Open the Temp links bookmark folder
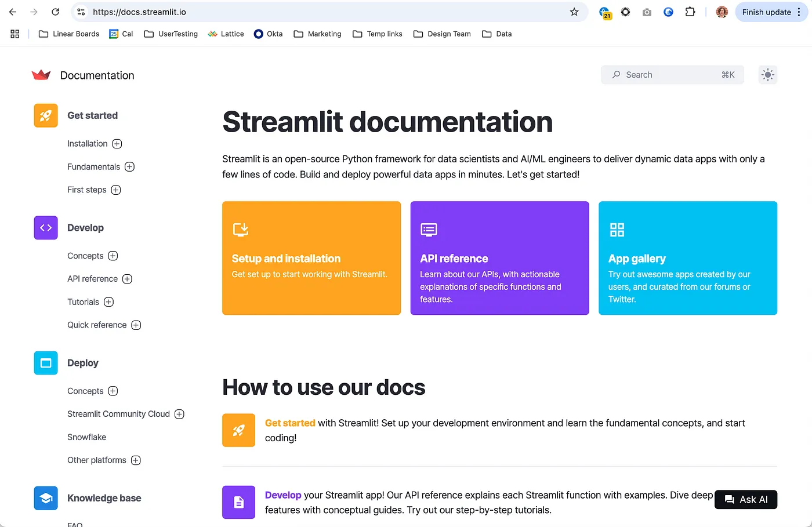 pyautogui.click(x=378, y=34)
